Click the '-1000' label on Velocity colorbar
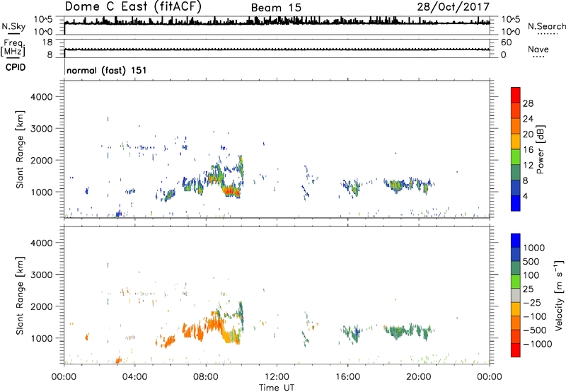This screenshot has height=392, width=566. [538, 344]
